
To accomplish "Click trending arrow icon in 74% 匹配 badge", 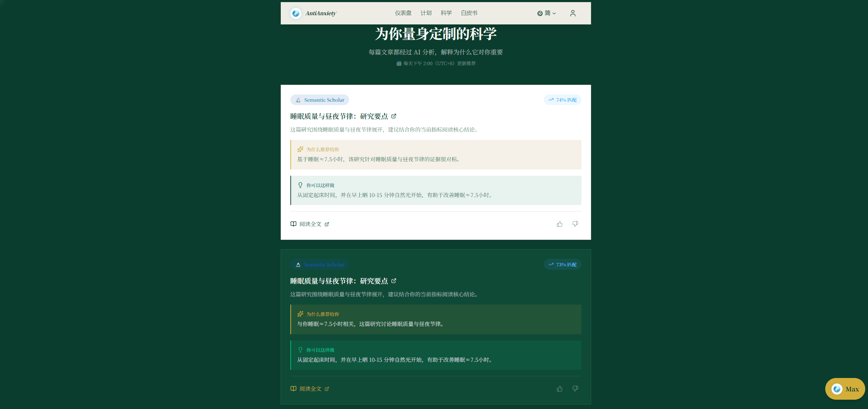I will coord(551,100).
